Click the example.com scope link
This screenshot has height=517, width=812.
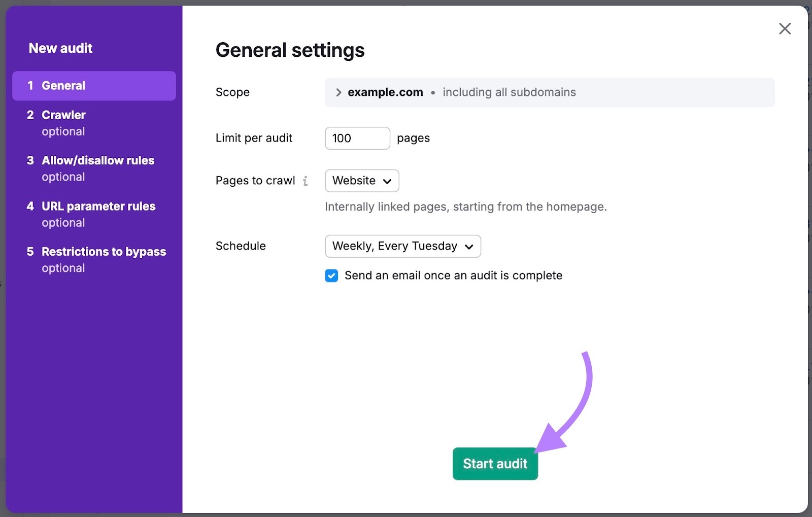coord(385,92)
